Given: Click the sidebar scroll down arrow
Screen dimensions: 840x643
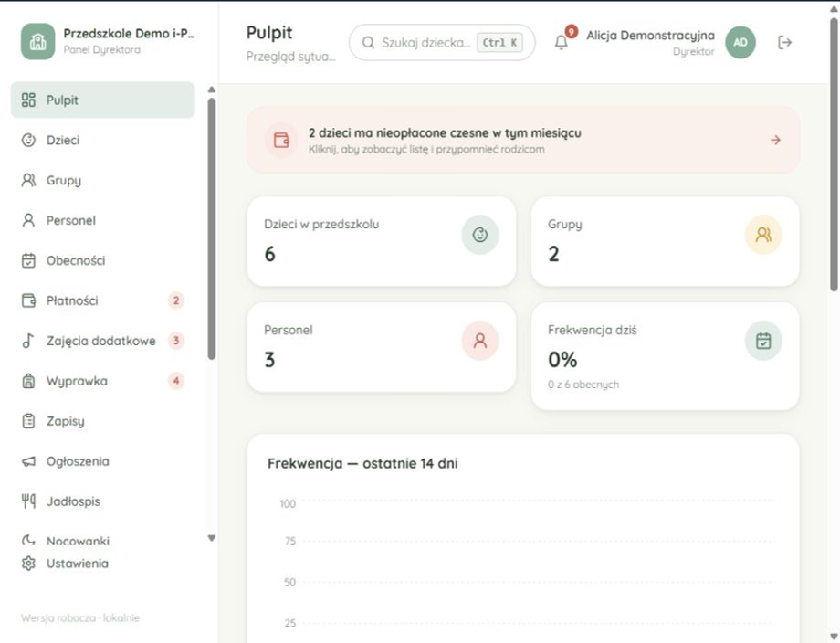Looking at the screenshot, I should pos(212,538).
